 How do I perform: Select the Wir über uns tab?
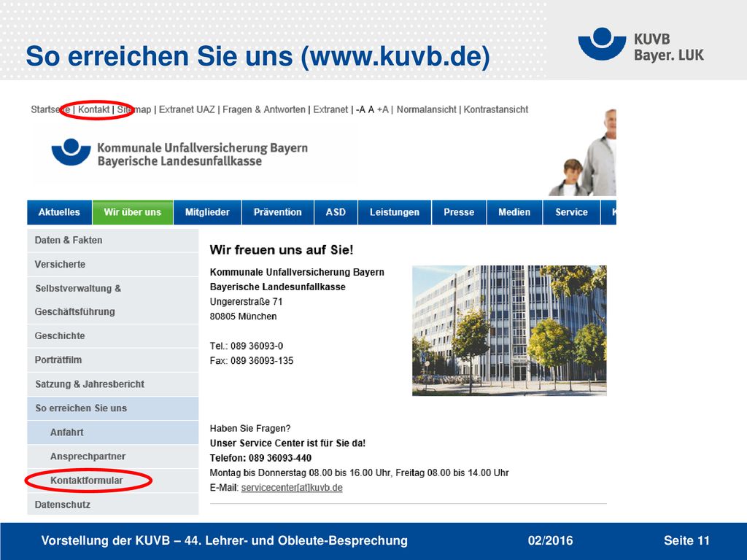133,212
